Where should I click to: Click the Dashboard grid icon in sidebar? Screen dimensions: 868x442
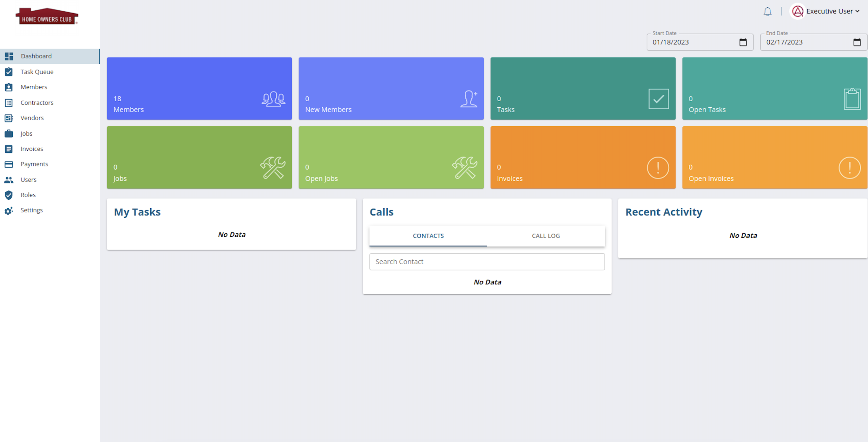coord(9,56)
